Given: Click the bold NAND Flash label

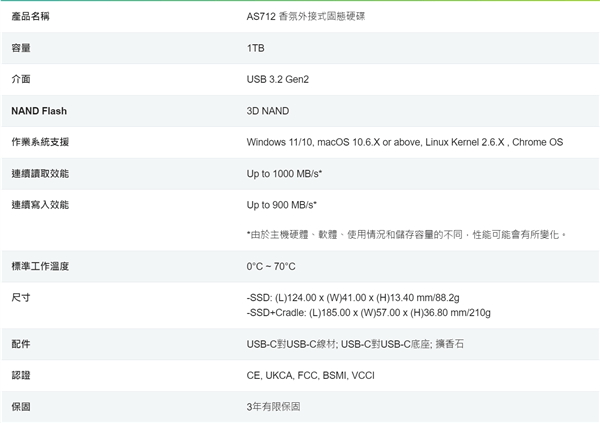Looking at the screenshot, I should tap(39, 111).
